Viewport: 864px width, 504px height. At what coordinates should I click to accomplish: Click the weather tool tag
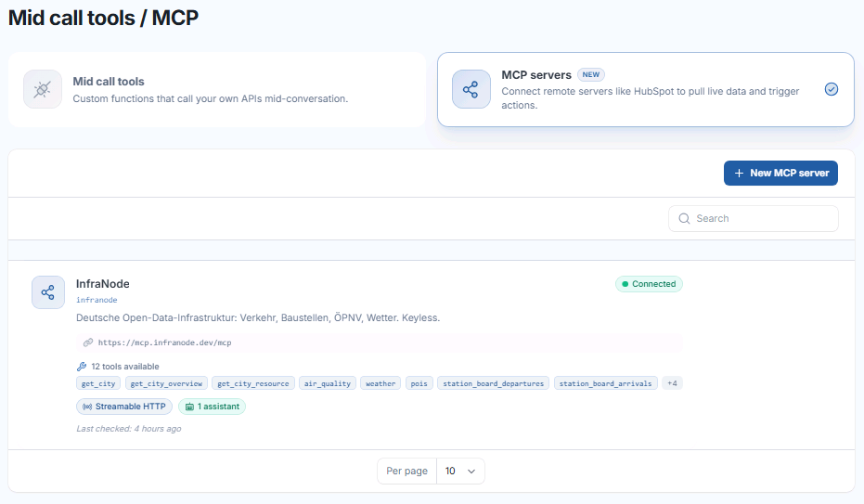pyautogui.click(x=380, y=383)
